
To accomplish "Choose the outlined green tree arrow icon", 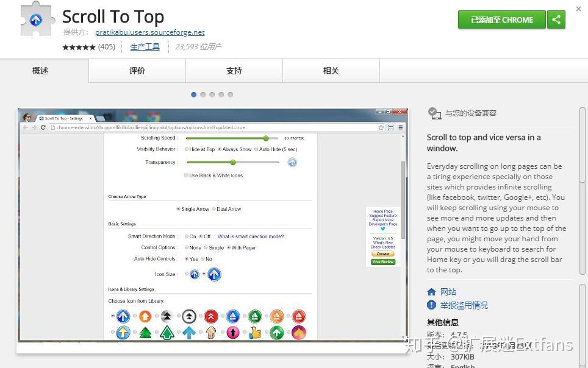I will (x=167, y=333).
